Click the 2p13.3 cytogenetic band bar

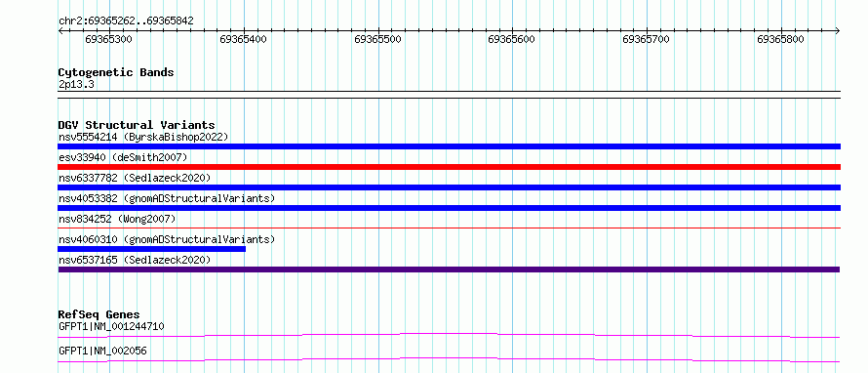click(x=449, y=95)
